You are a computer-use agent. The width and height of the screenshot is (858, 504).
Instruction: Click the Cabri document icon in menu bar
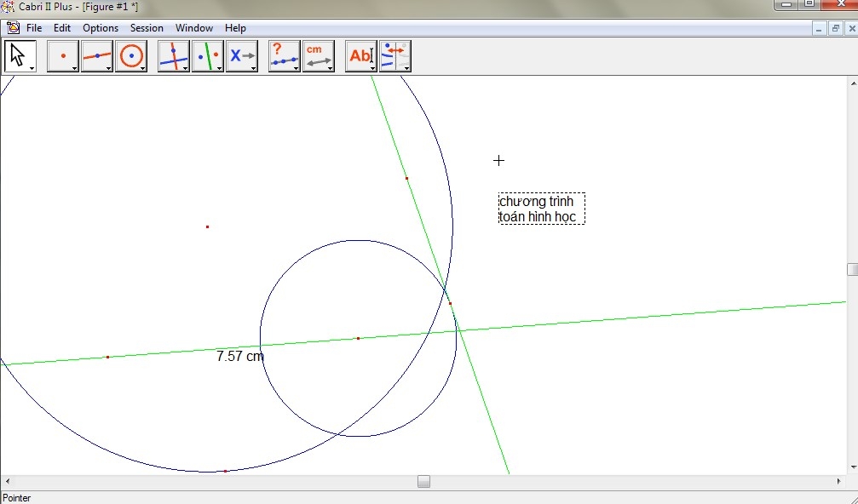coord(13,27)
